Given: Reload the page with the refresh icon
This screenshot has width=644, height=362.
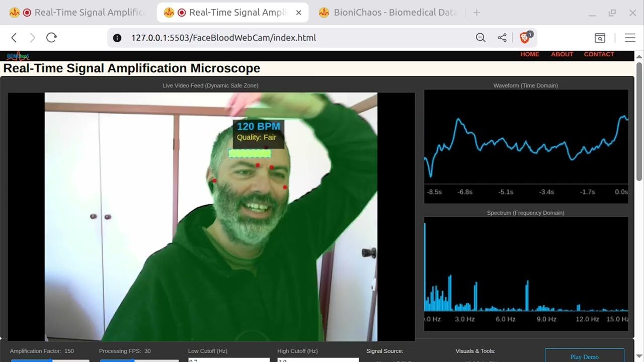Looking at the screenshot, I should tap(51, 38).
